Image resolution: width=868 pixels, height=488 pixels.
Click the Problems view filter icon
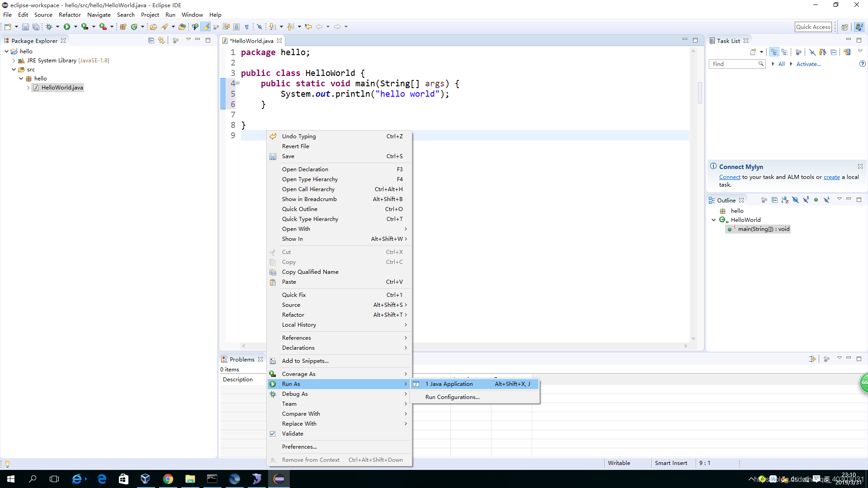[812, 359]
